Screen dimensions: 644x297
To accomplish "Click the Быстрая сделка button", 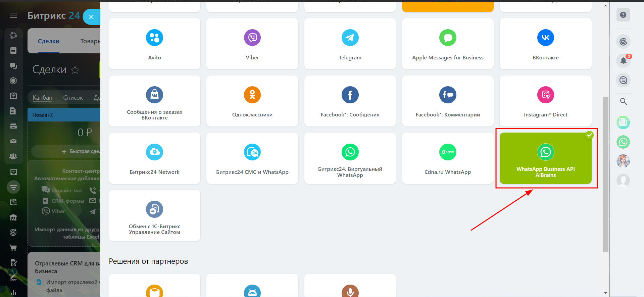I will 66,151.
